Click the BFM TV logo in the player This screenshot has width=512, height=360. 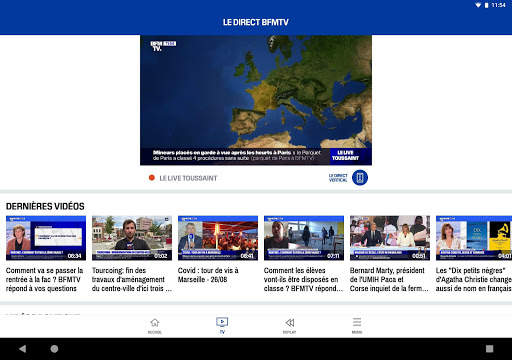pyautogui.click(x=163, y=46)
